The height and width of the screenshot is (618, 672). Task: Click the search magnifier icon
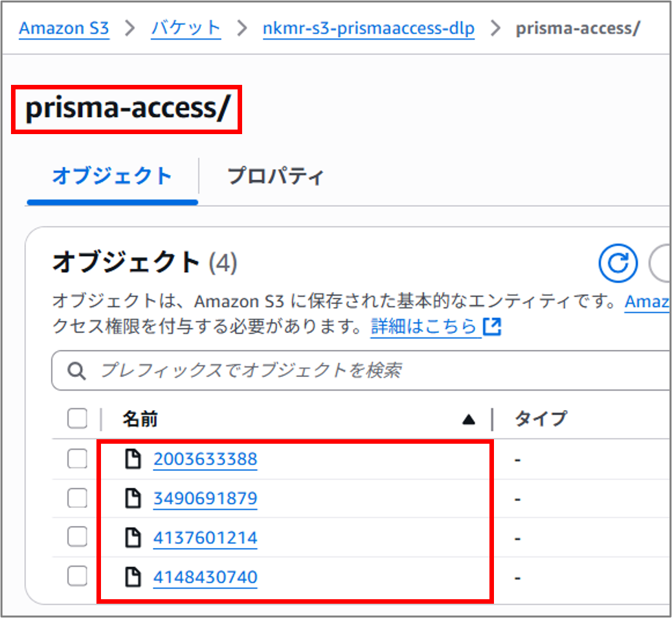pos(77,371)
